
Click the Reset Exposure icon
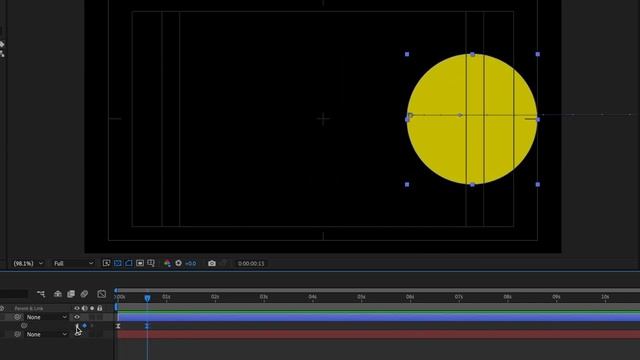pos(178,263)
